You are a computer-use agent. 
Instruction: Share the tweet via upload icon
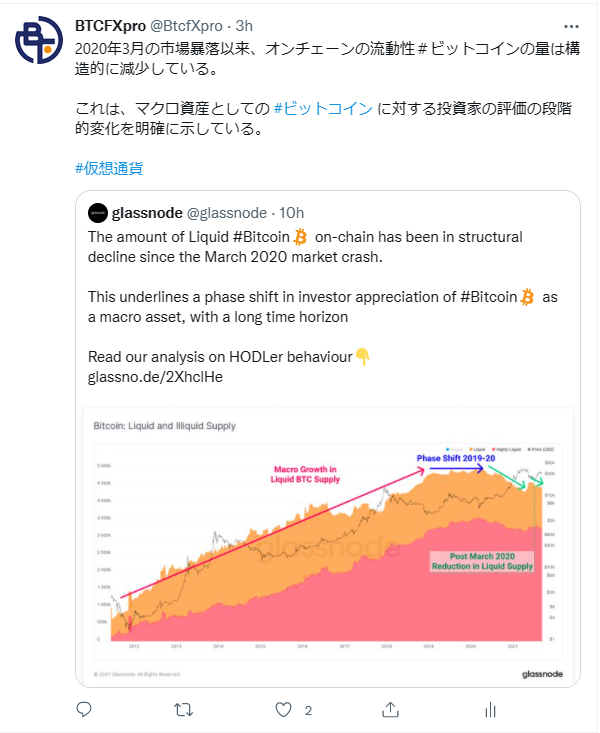(390, 710)
